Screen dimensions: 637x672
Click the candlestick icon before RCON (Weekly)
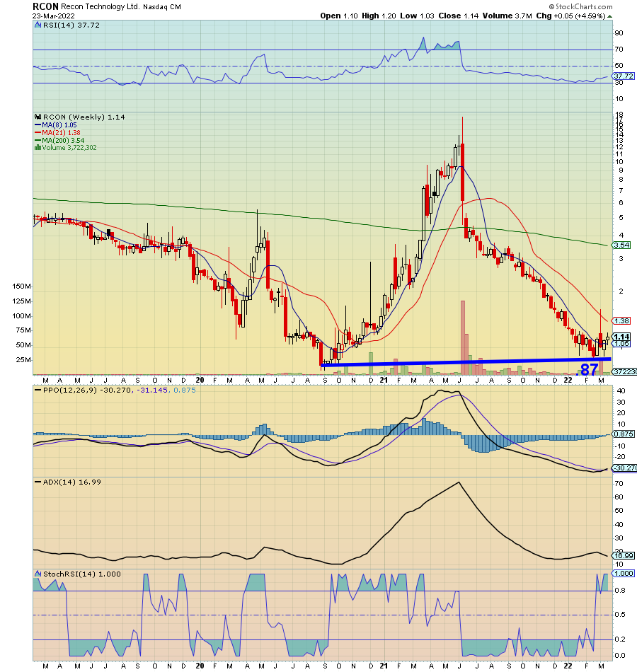38,117
